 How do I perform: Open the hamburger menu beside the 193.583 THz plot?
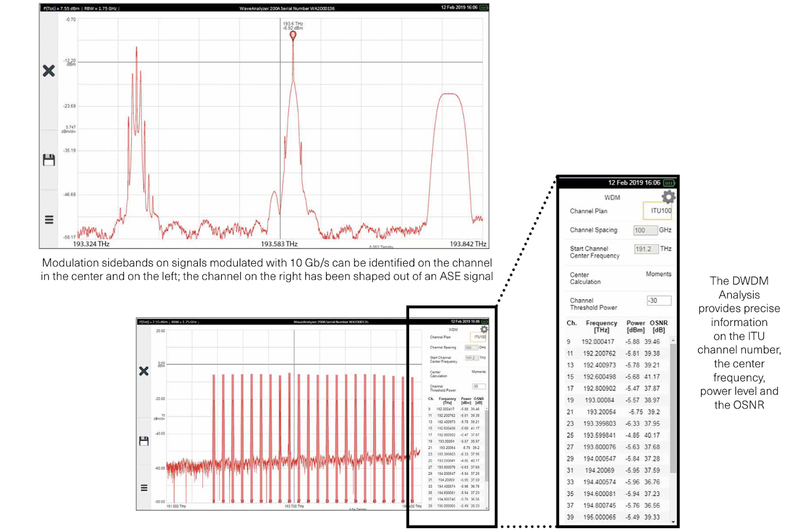tap(49, 220)
